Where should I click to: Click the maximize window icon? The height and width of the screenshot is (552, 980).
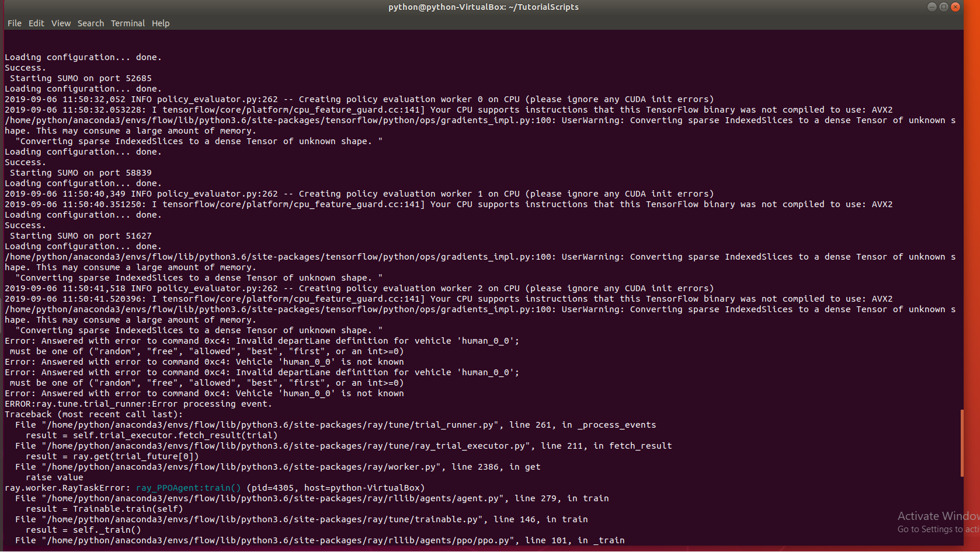point(944,6)
